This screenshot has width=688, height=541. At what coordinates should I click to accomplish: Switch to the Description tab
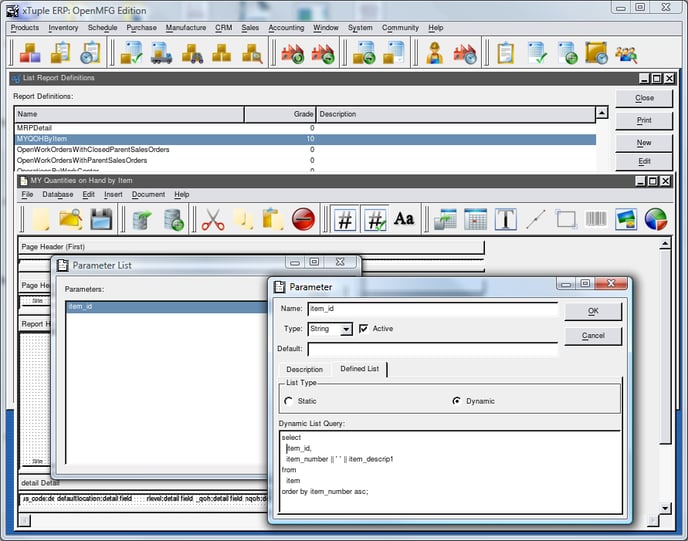[304, 369]
